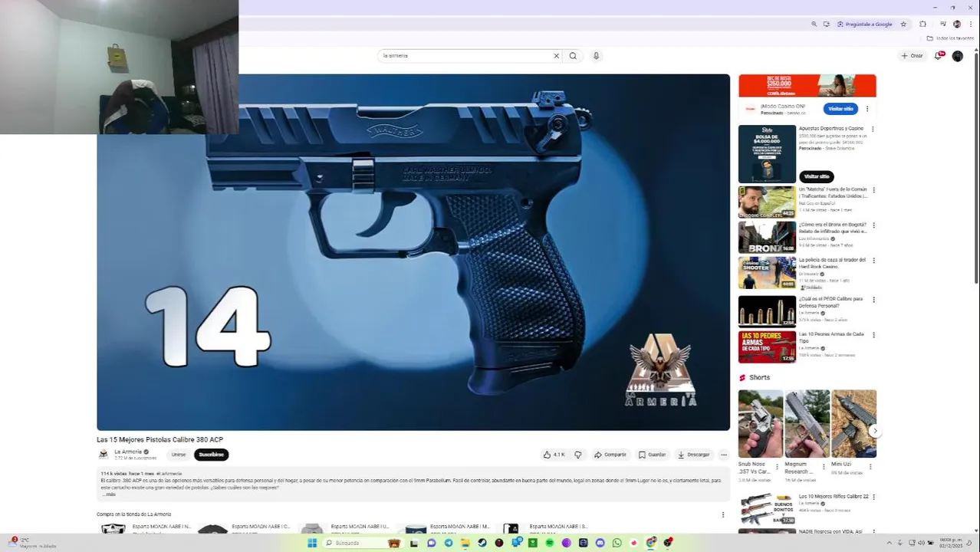Show next Shorts with arrow

click(x=875, y=431)
